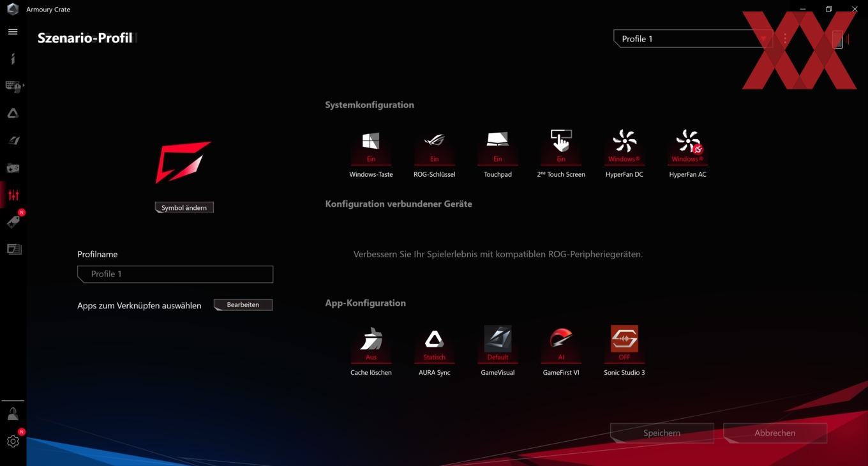
Task: Toggle the 2nd Touch Screen setting
Action: [561, 147]
